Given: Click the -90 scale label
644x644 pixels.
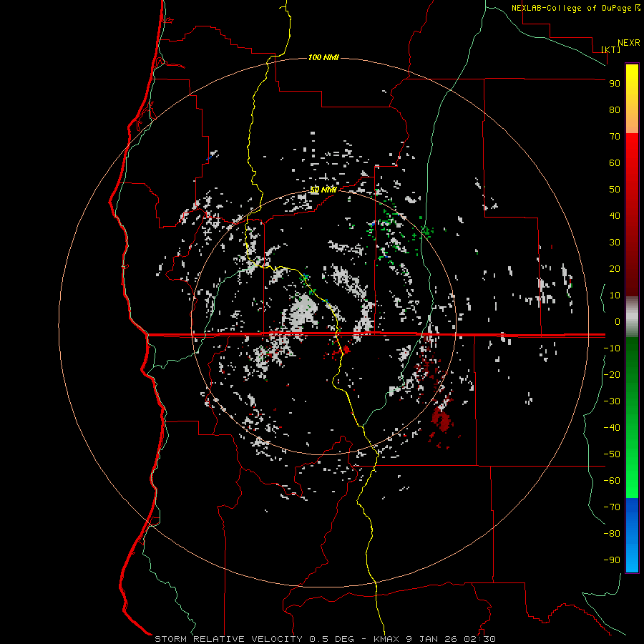Looking at the screenshot, I should tap(612, 560).
